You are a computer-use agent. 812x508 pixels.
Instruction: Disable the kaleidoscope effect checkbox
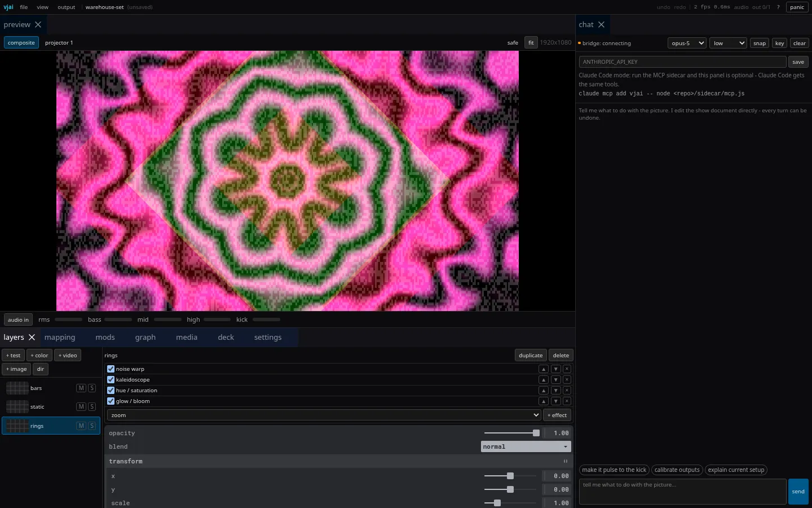pos(111,380)
